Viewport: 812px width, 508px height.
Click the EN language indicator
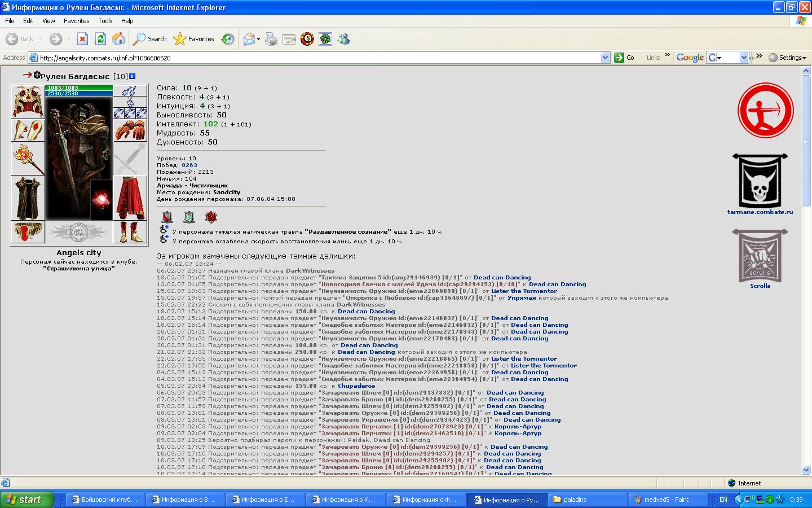tap(723, 500)
